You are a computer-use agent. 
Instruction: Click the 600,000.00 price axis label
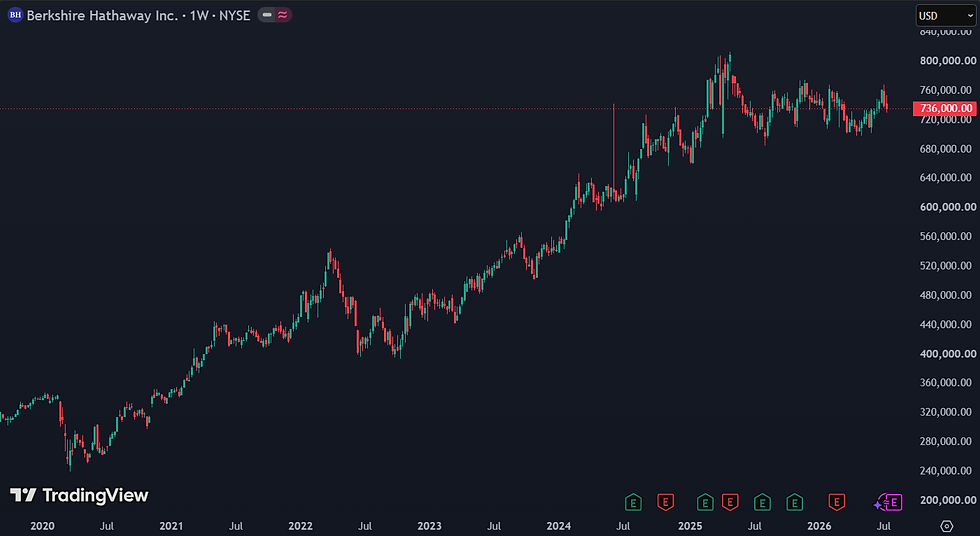coord(948,207)
